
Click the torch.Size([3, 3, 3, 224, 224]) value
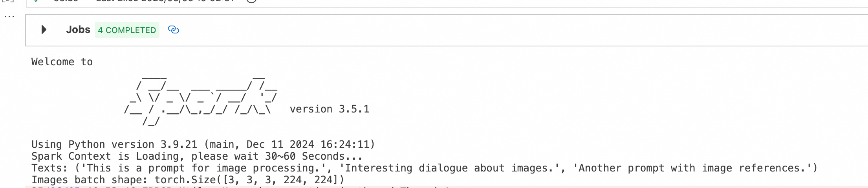249,180
